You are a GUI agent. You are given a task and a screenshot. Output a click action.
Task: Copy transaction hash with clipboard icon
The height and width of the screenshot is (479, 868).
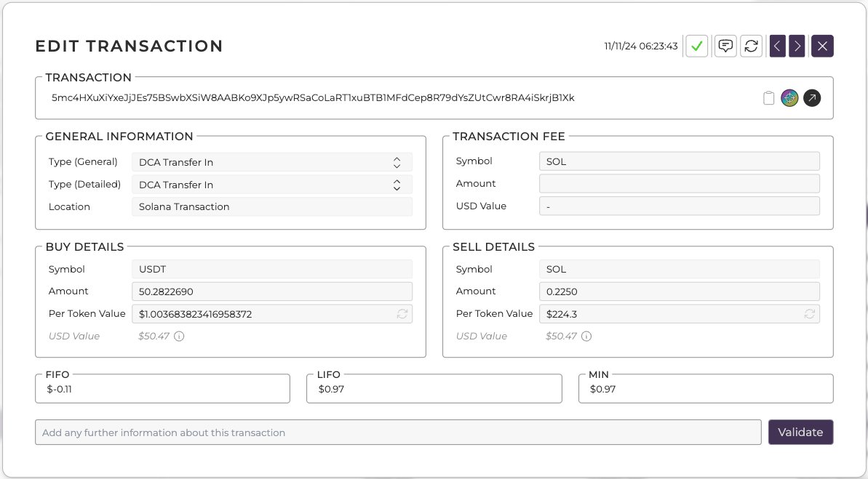click(768, 98)
